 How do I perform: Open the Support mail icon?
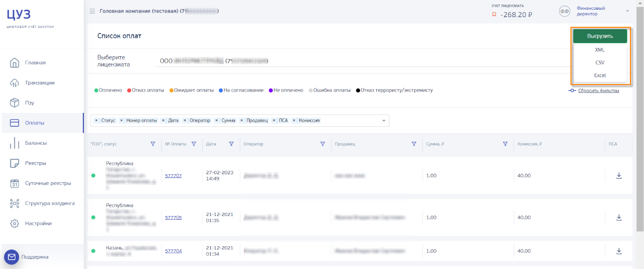point(12,257)
